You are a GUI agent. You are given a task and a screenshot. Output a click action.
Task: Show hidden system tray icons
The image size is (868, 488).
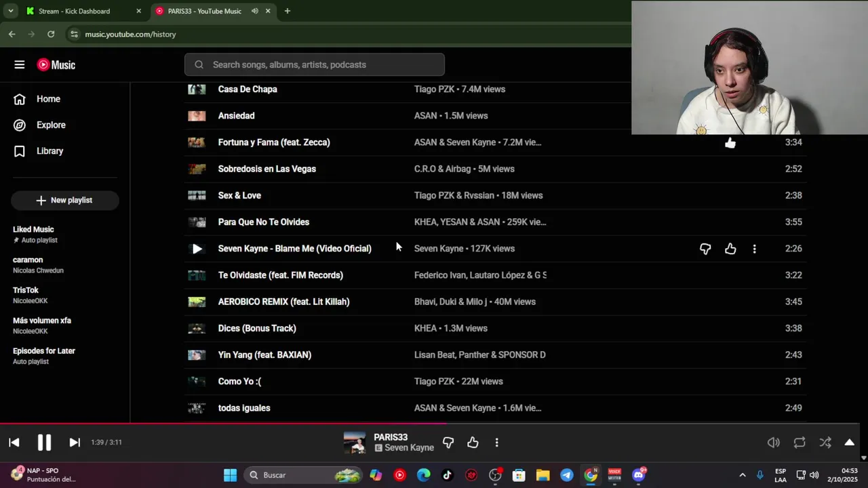click(742, 475)
